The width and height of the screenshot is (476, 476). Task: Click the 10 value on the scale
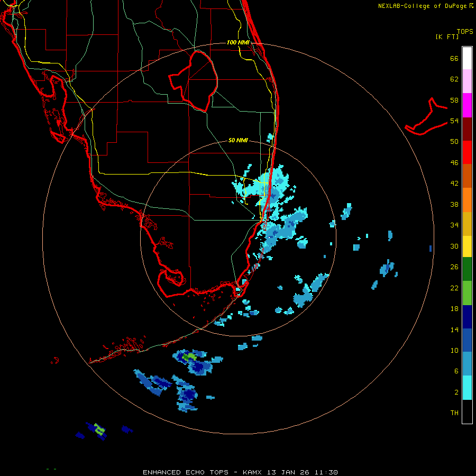pyautogui.click(x=454, y=351)
